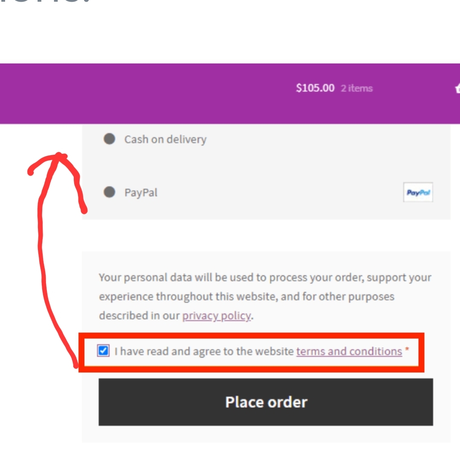Viewport: 460px width, 476px height.
Task: Click the PayPal payment row
Action: (141, 193)
